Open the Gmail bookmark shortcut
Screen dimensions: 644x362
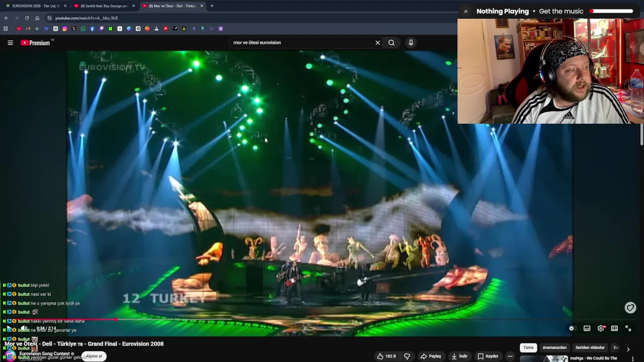[x=28, y=29]
